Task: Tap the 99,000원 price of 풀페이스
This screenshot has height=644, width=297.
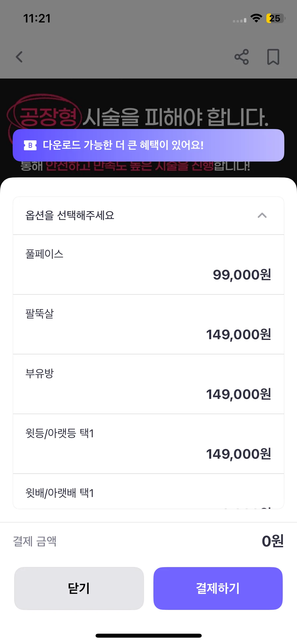Action: 242,275
